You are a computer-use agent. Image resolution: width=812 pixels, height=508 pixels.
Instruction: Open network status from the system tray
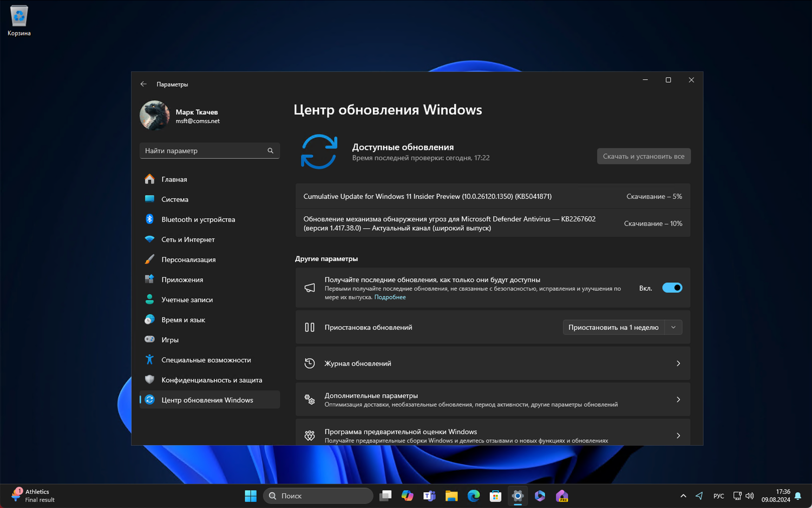pos(737,496)
